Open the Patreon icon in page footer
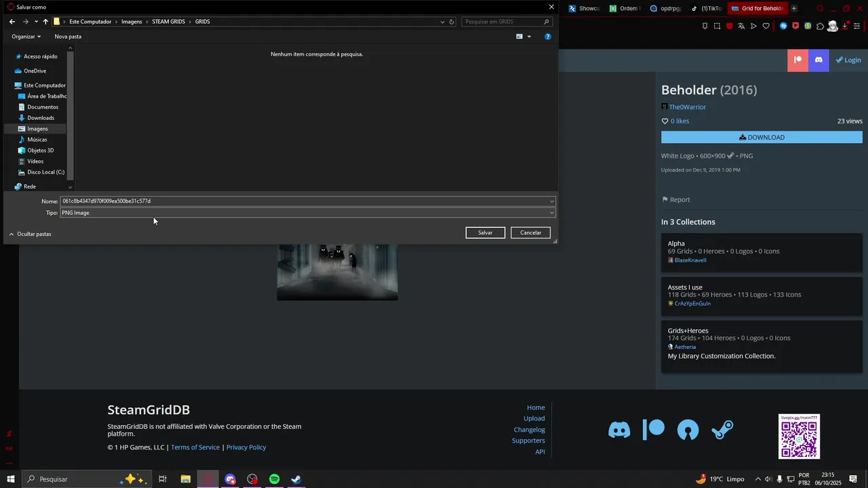Screen dimensions: 868x488 click(x=654, y=430)
